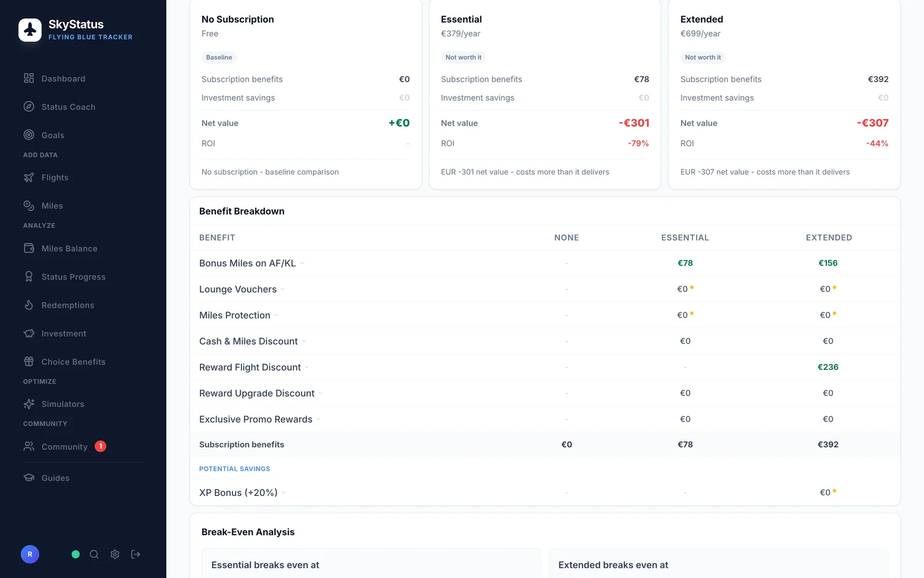Screen dimensions: 924x578
Task: Open settings via the gear icon
Action: pos(115,554)
